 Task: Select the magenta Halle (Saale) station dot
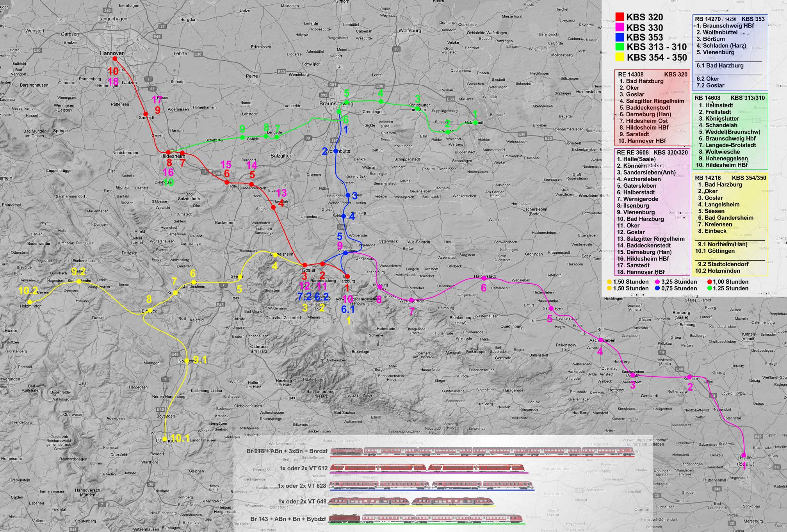[744, 454]
